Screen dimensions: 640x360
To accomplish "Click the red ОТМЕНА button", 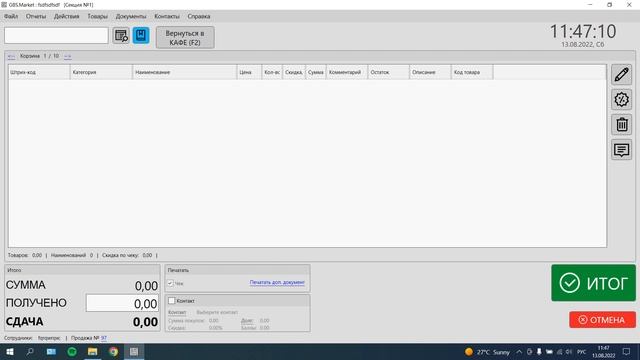I will 602,320.
